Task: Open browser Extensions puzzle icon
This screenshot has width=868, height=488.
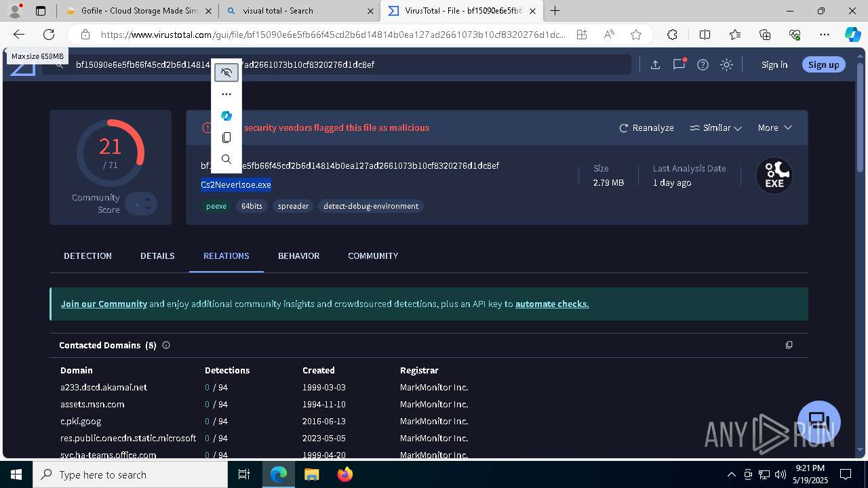Action: pyautogui.click(x=672, y=35)
